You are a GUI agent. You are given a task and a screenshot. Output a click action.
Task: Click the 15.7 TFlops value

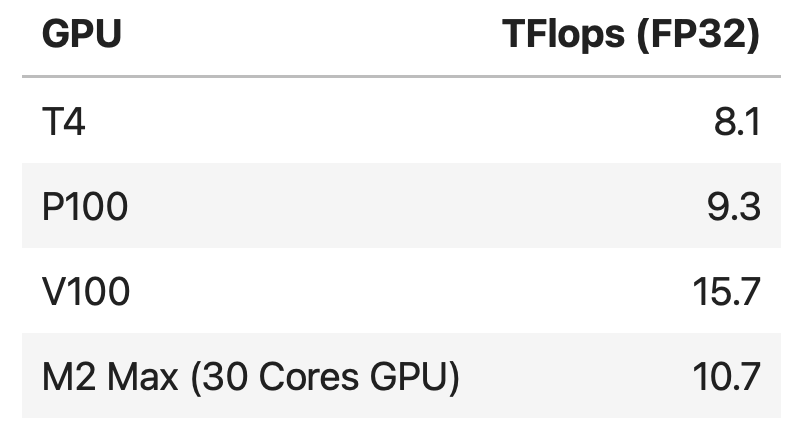pos(727,292)
